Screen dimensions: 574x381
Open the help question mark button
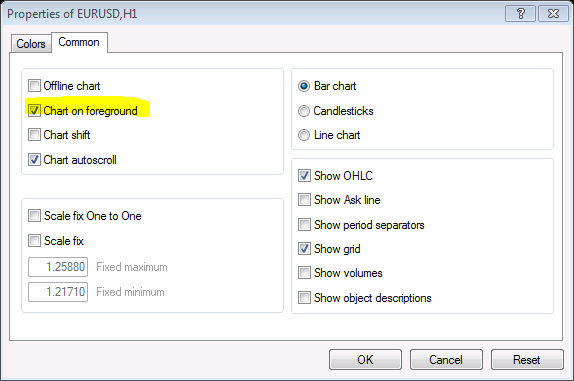click(x=520, y=14)
